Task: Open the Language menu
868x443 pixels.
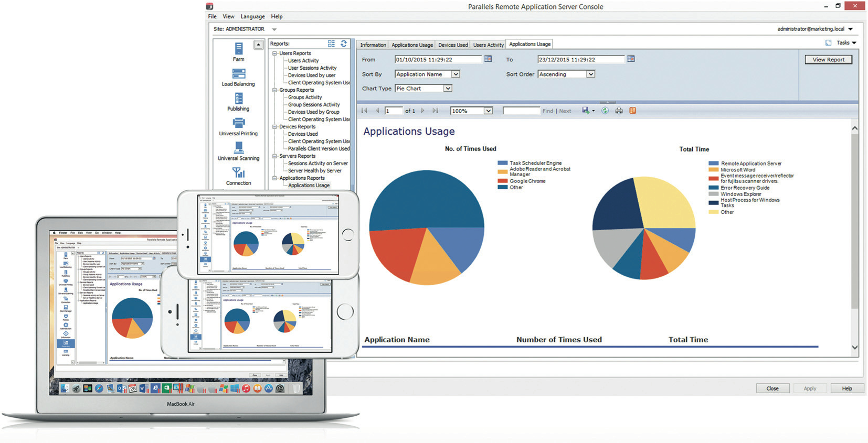Action: coord(252,16)
